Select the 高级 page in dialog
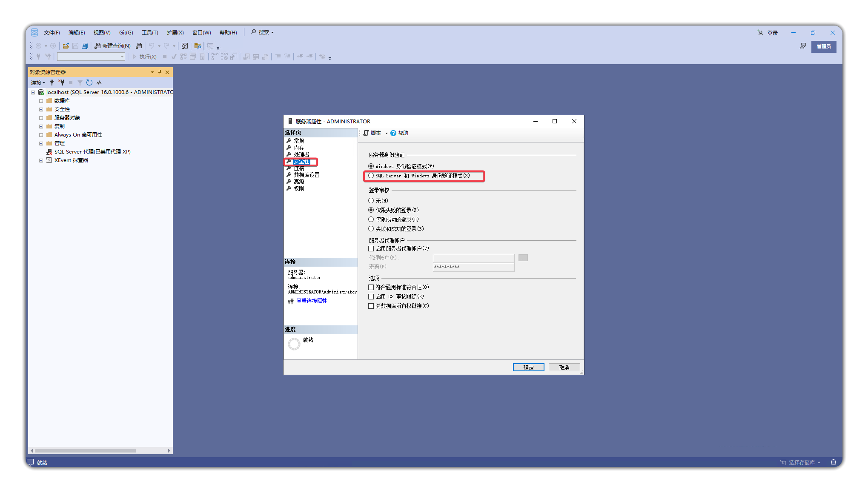The image size is (868, 484). pos(299,182)
